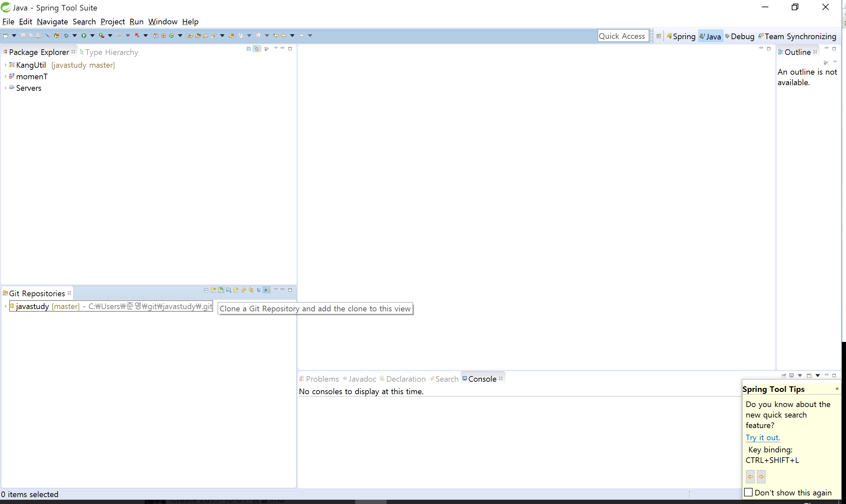Screen dimensions: 846x504
Task: Create new Git repository icon
Action: 236,290
